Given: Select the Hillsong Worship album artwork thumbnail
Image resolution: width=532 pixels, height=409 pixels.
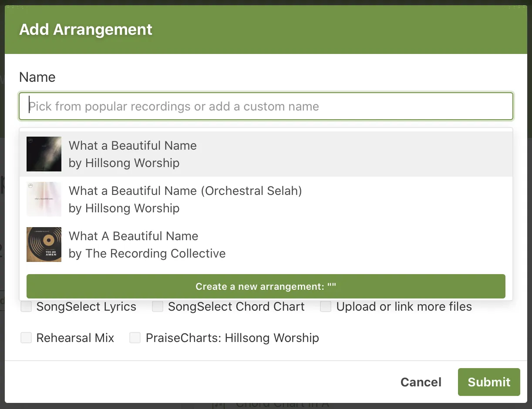Looking at the screenshot, I should (44, 154).
